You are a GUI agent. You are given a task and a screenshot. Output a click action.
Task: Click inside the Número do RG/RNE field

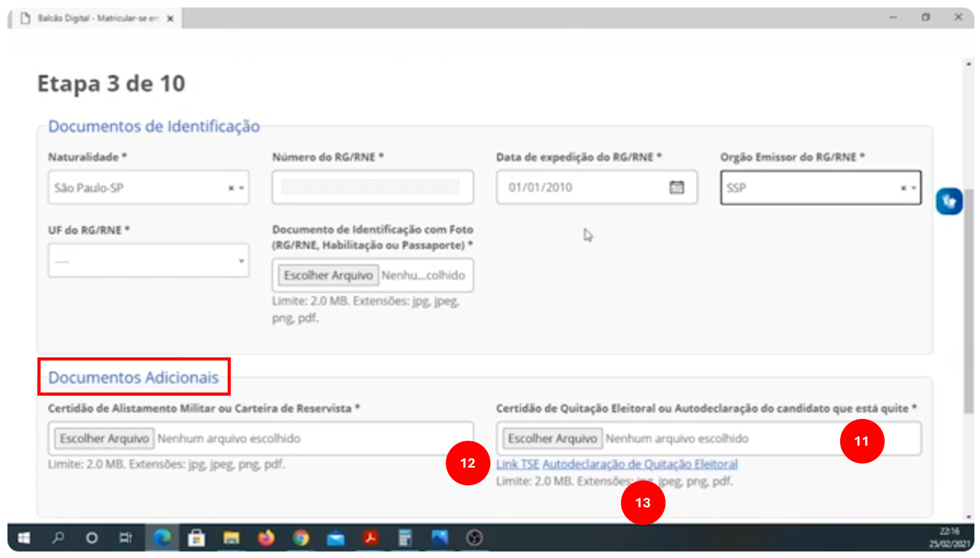point(373,187)
